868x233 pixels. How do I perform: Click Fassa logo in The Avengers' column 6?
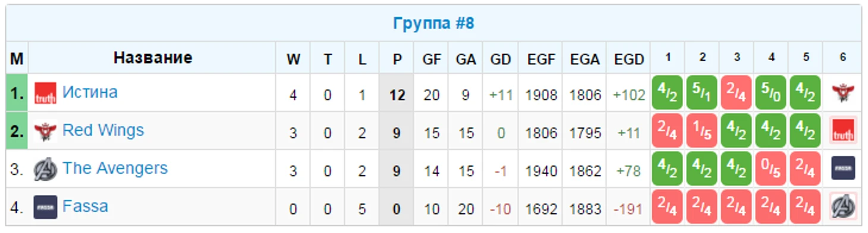(x=843, y=169)
